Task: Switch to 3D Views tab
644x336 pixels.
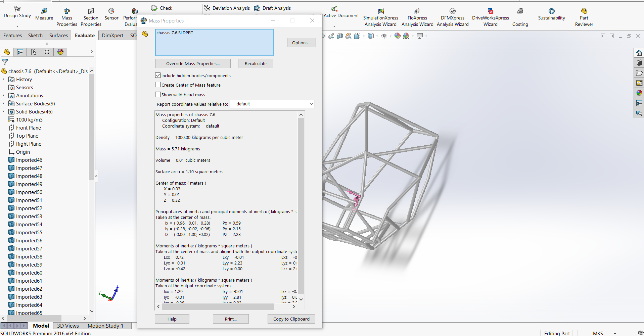Action: (x=68, y=326)
